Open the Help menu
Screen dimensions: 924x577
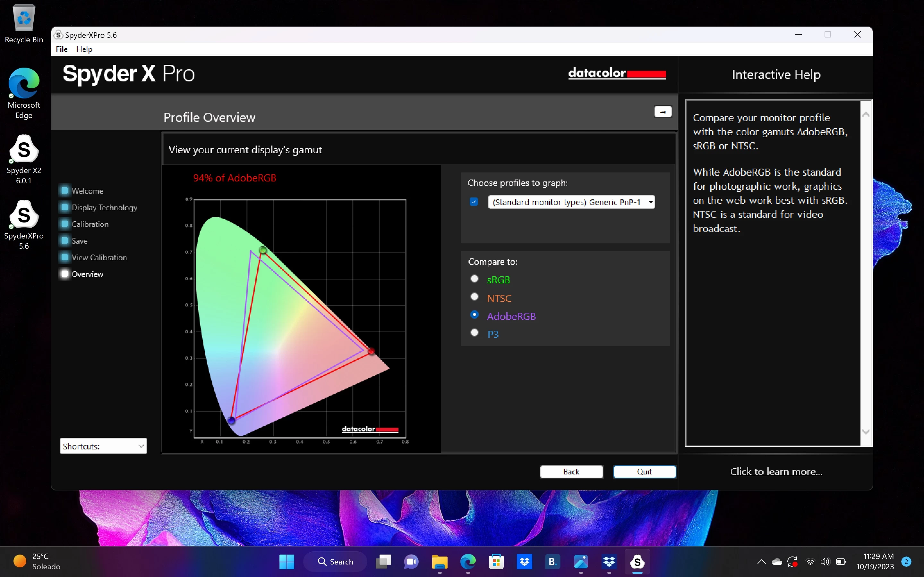(x=84, y=49)
